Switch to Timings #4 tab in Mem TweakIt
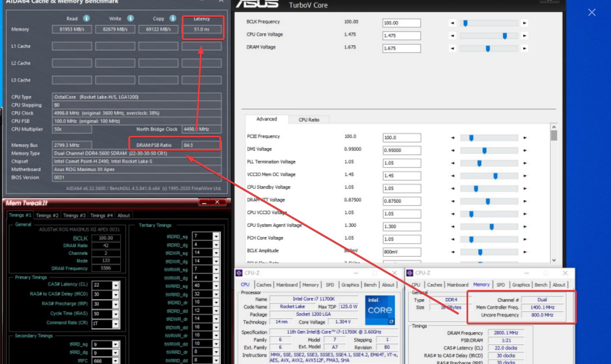Screen dimensions: 611x364 tap(101, 215)
